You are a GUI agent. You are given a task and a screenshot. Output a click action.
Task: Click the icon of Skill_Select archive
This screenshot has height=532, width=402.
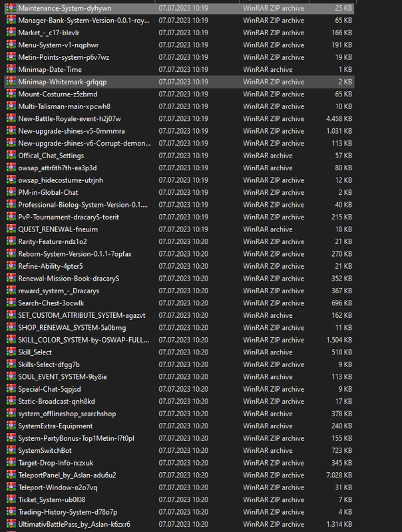(x=11, y=352)
